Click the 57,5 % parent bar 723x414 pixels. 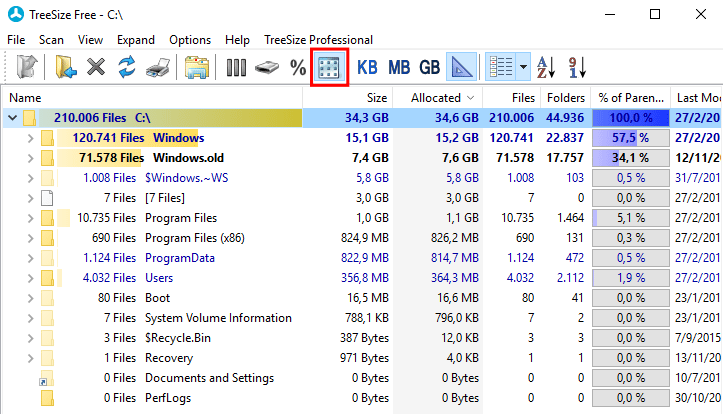[x=630, y=138]
